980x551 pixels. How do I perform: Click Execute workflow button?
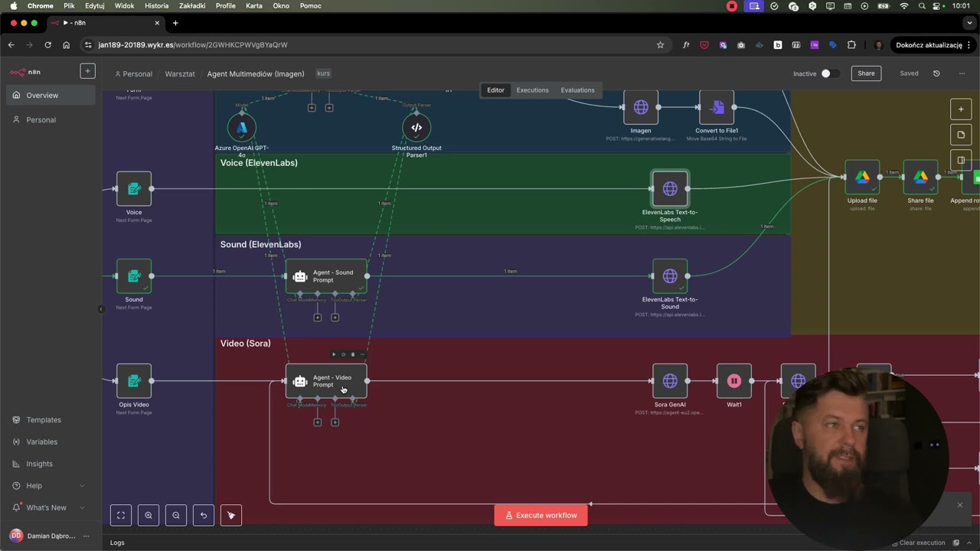pos(541,515)
